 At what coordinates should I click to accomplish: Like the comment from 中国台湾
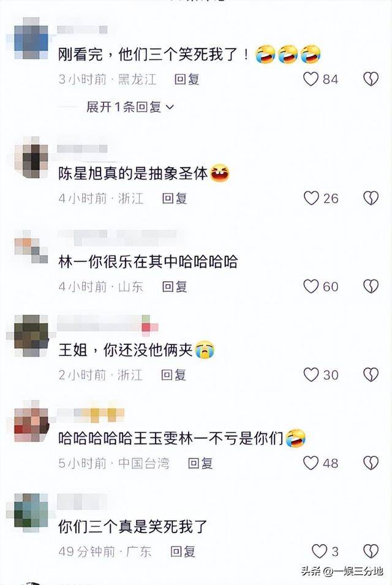[x=311, y=463]
